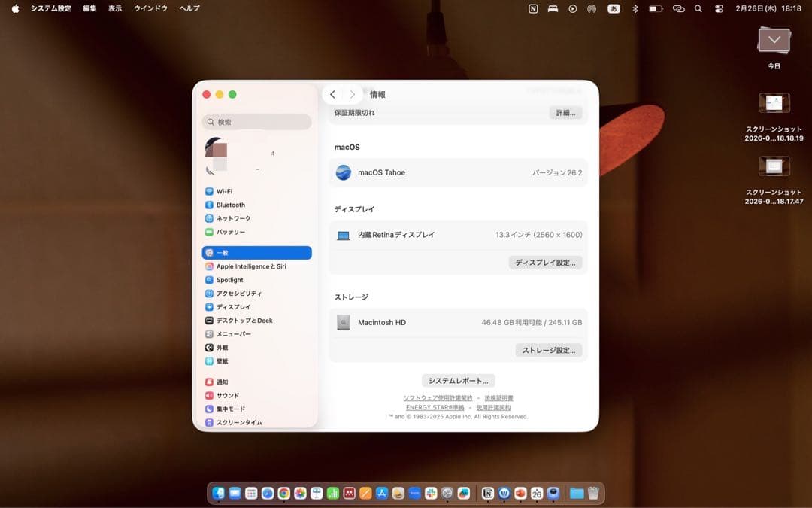Screen dimensions: 812x508
Task: Click the 内蔵Retinaディスプレイ row
Action: [459, 235]
